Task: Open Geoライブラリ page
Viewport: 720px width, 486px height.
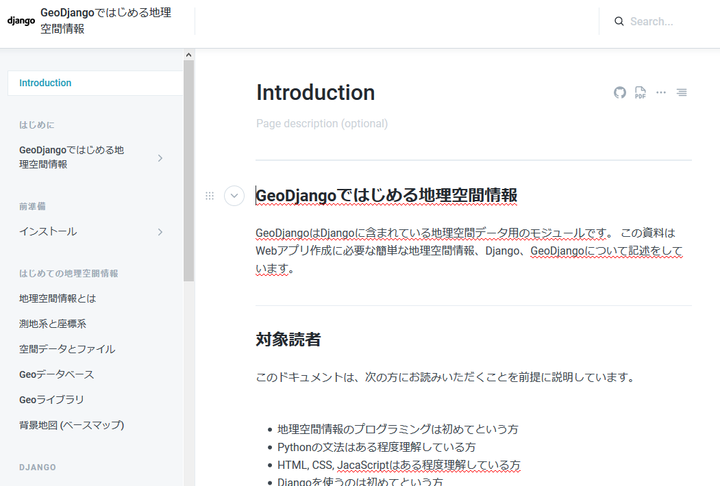Action: (x=51, y=400)
